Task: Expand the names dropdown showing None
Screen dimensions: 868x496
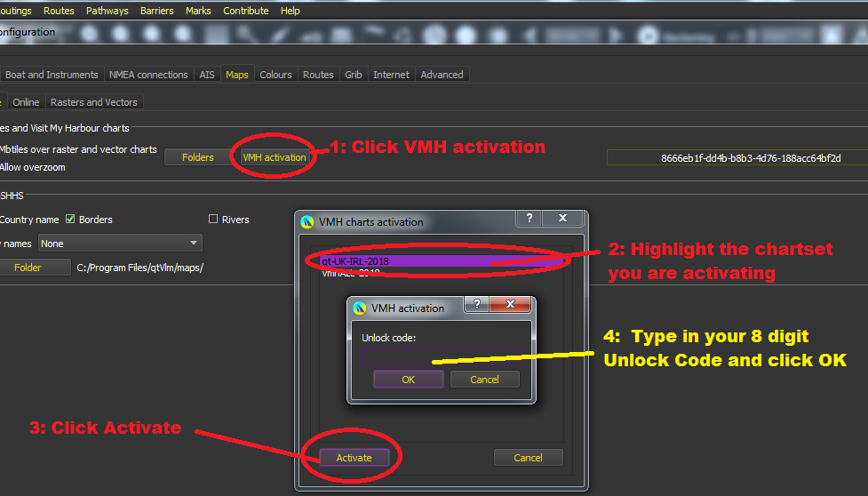Action: click(120, 244)
